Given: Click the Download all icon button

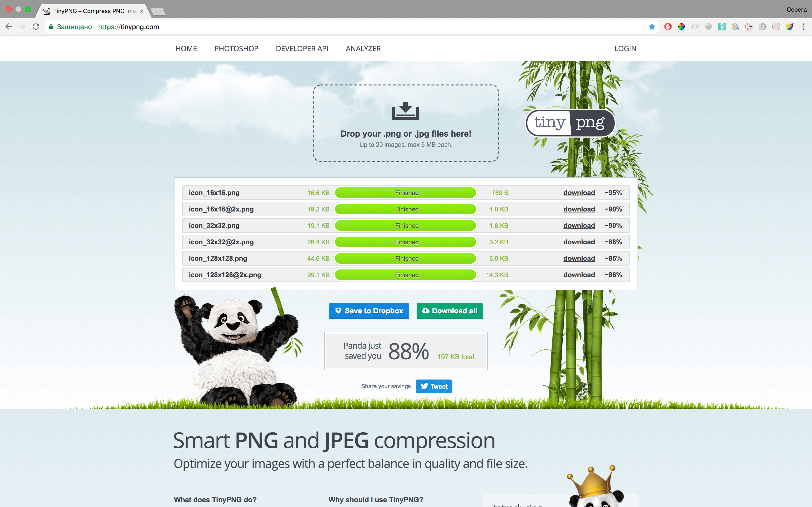Looking at the screenshot, I should point(425,310).
